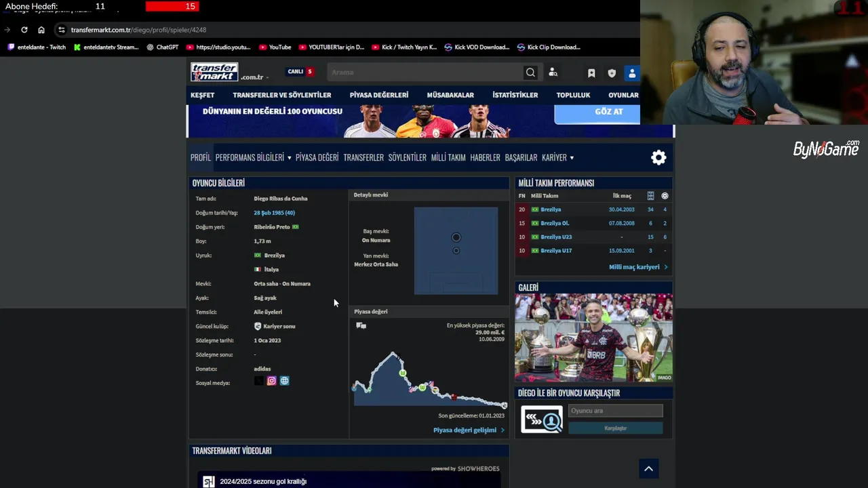Click the 2024/2025 sezonu gol krallığı video
Screen dimensions: 868x488
(x=263, y=481)
